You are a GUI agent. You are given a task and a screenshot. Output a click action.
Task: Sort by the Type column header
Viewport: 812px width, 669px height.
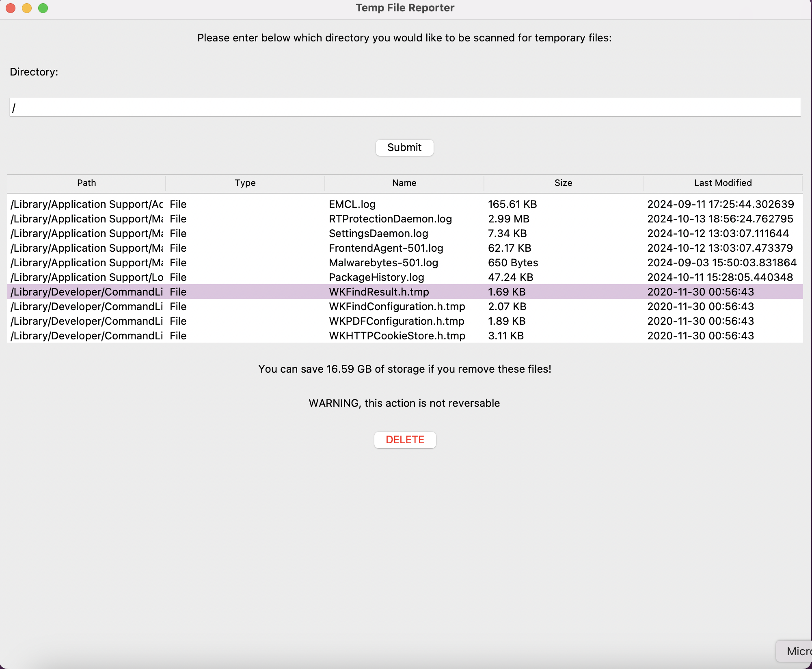[245, 183]
